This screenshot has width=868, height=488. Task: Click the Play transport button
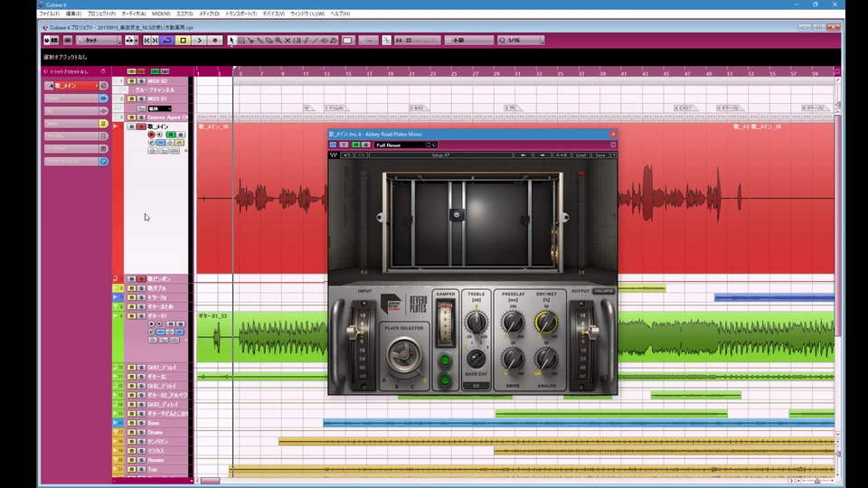click(200, 41)
